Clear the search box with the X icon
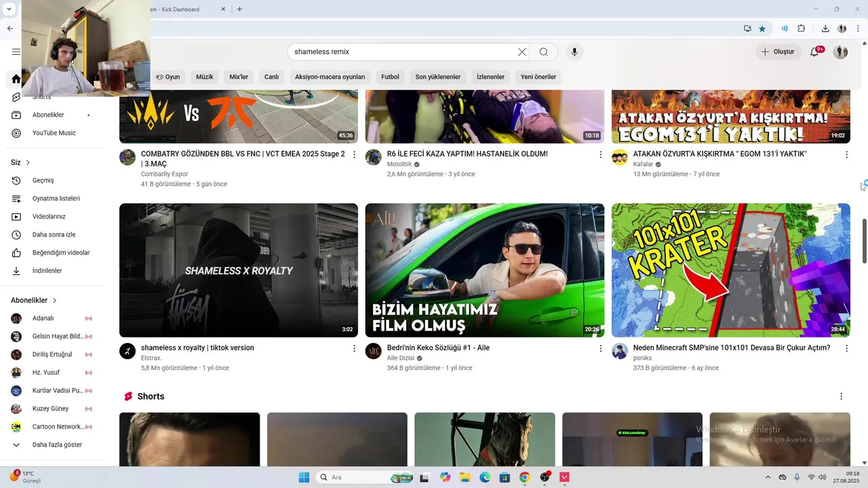This screenshot has width=868, height=488. tap(522, 52)
